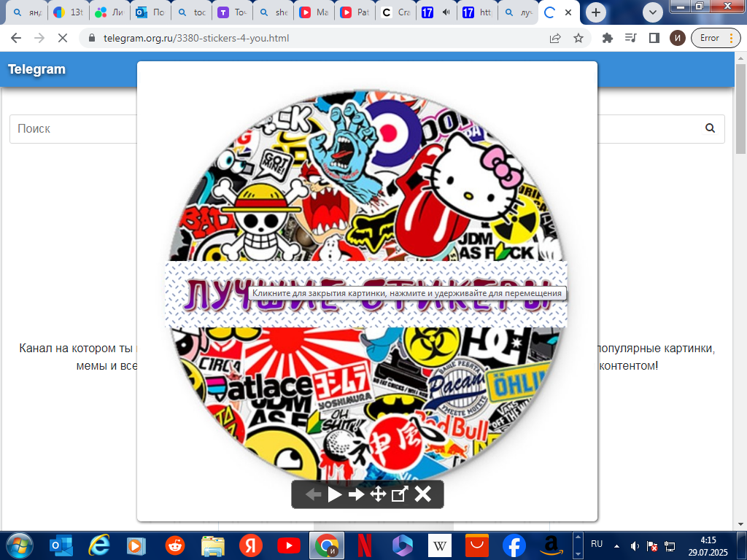Click the page scrollbar down arrow
The image size is (747, 560).
(x=741, y=524)
